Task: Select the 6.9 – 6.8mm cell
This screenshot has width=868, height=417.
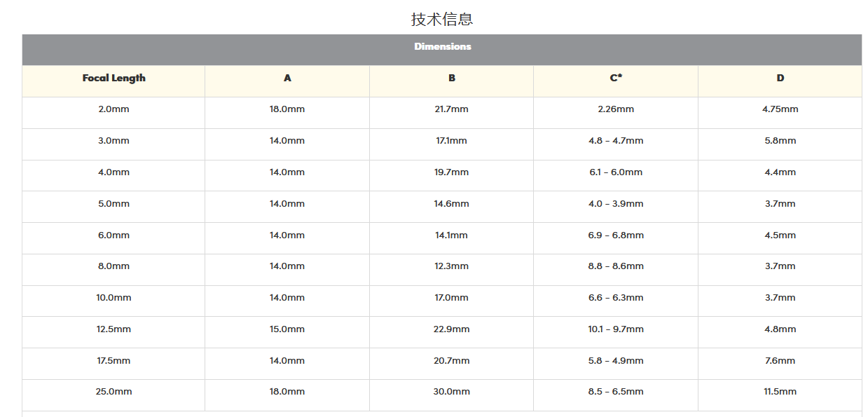Action: (615, 235)
